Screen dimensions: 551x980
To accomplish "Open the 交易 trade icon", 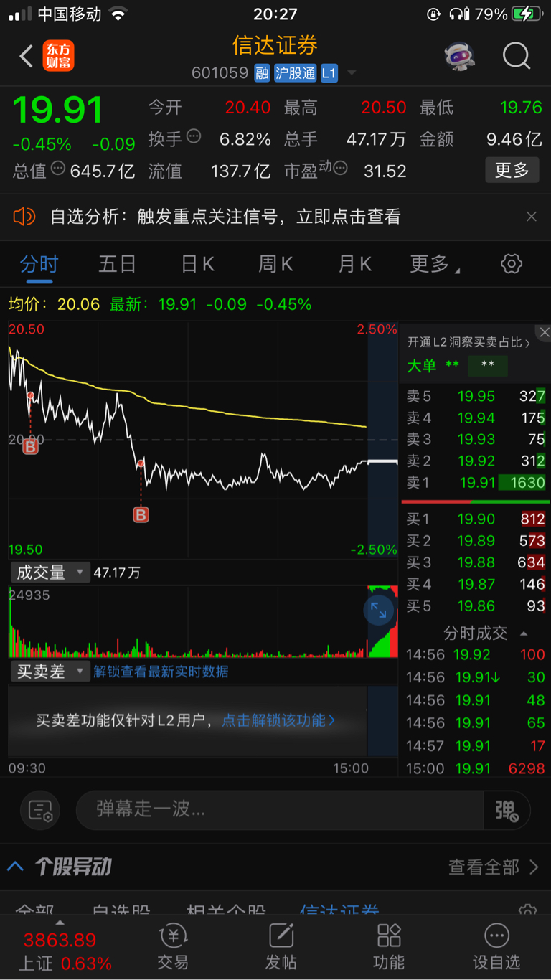I will pyautogui.click(x=173, y=946).
